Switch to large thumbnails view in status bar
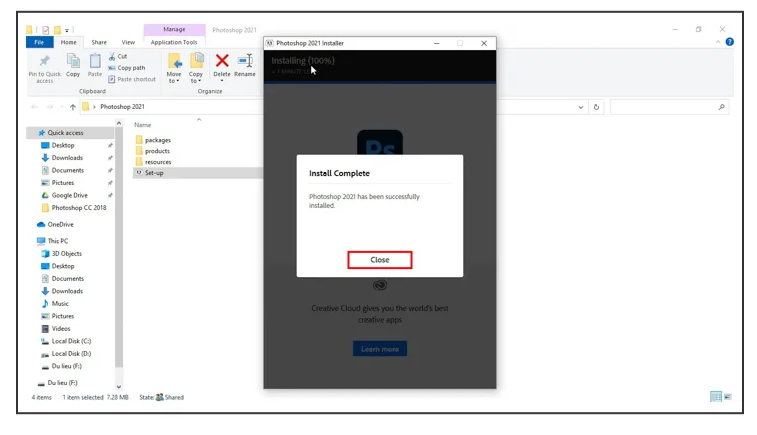Screen dimensions: 757x435 [728, 397]
